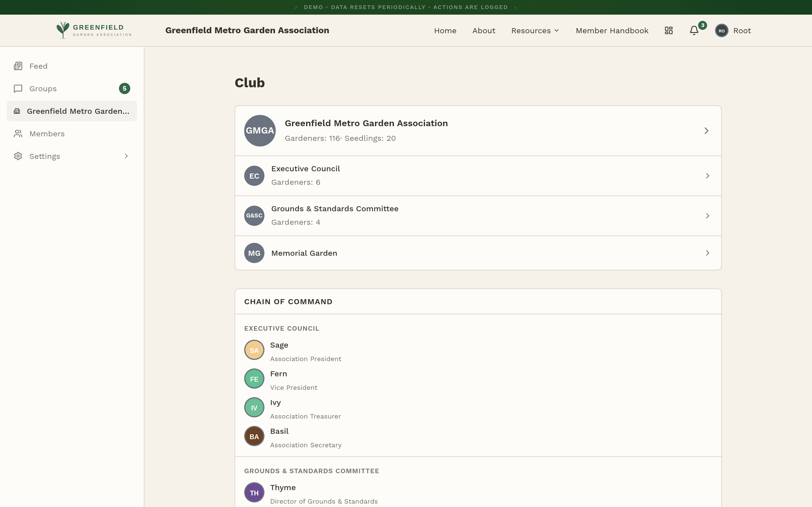Viewport: 812px width, 507px height.
Task: Open Executive Council row chevron
Action: (707, 176)
